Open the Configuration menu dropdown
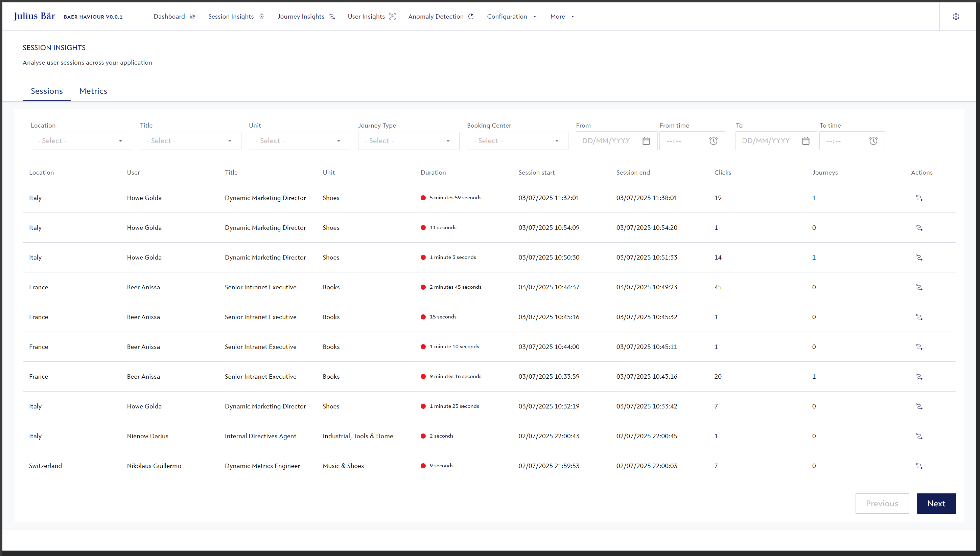This screenshot has height=556, width=980. (x=512, y=17)
